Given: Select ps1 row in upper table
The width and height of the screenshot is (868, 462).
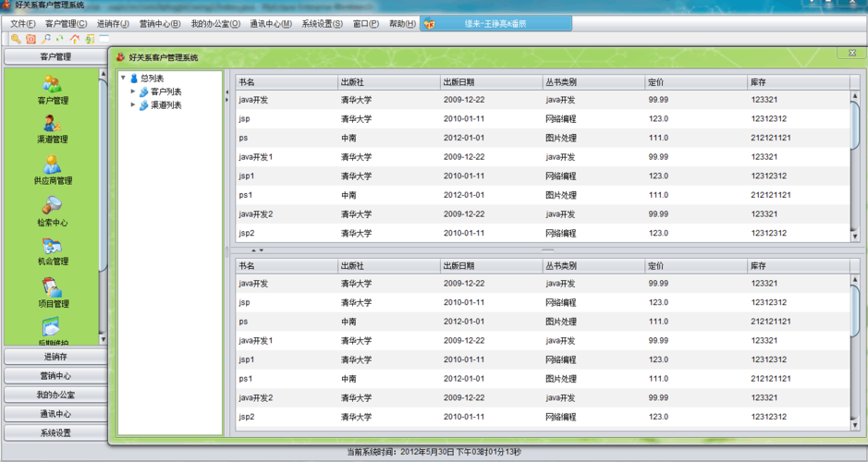Looking at the screenshot, I should coord(543,195).
